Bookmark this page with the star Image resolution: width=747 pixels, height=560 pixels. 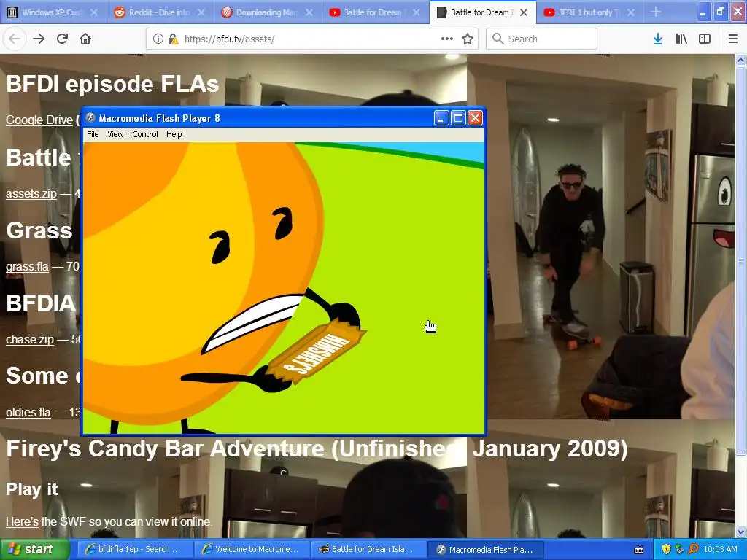(x=468, y=39)
